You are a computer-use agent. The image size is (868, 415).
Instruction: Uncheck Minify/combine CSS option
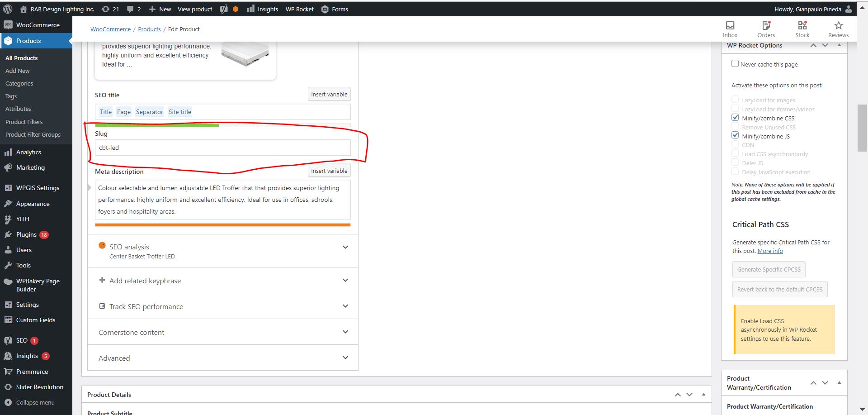(735, 118)
